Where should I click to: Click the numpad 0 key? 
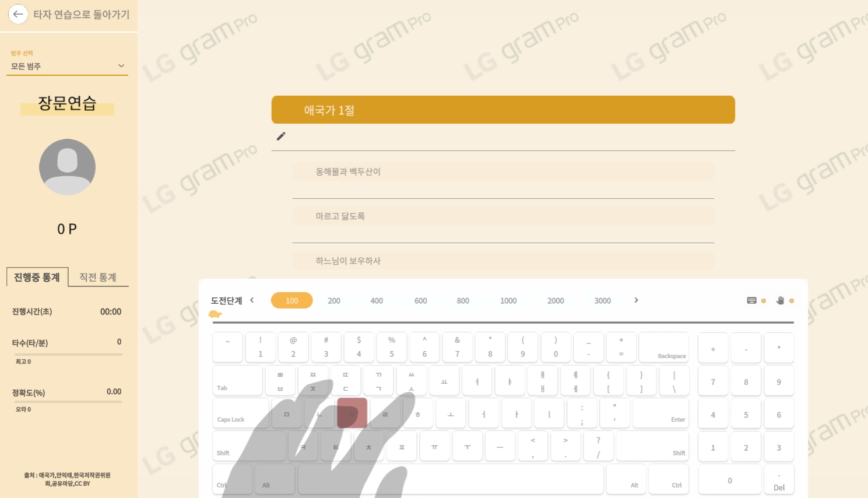(729, 479)
